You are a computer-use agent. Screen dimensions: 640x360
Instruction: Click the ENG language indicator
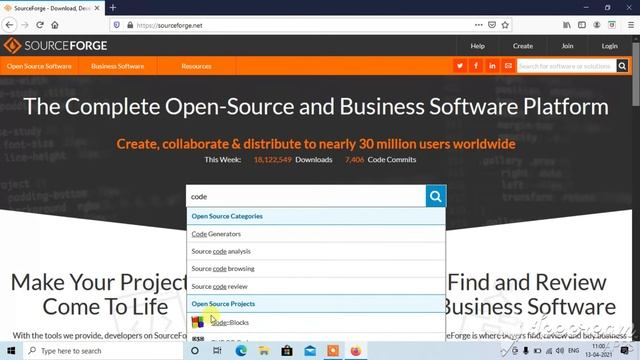click(x=573, y=351)
